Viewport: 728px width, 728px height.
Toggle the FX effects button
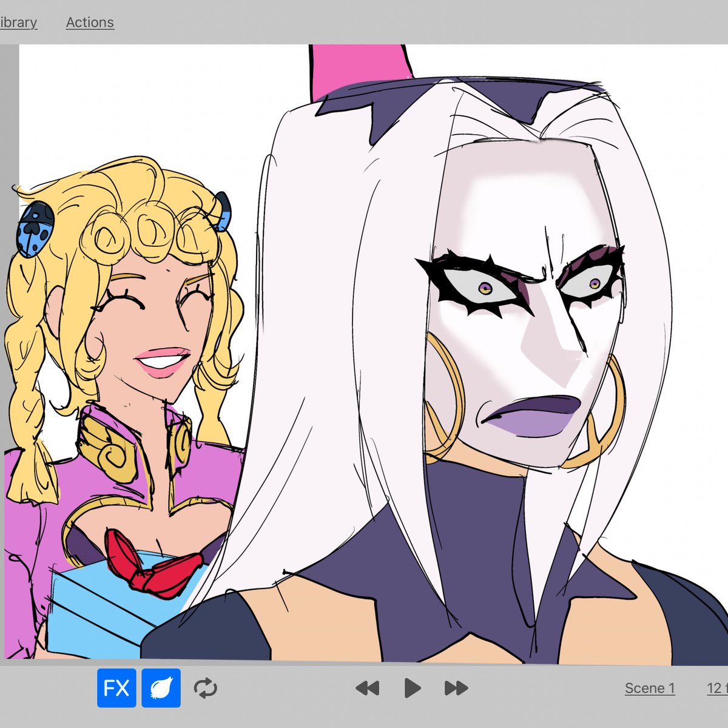pyautogui.click(x=116, y=688)
